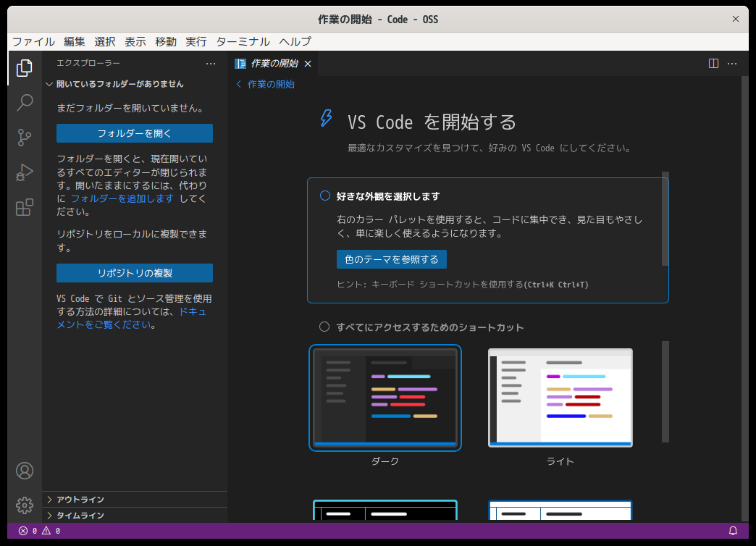
Task: Choose the ライト theme thumbnail
Action: tap(560, 398)
